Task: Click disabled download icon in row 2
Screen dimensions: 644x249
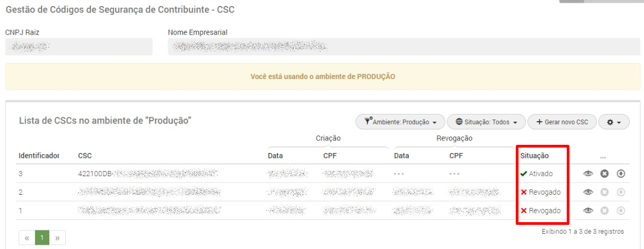Action: pyautogui.click(x=620, y=192)
